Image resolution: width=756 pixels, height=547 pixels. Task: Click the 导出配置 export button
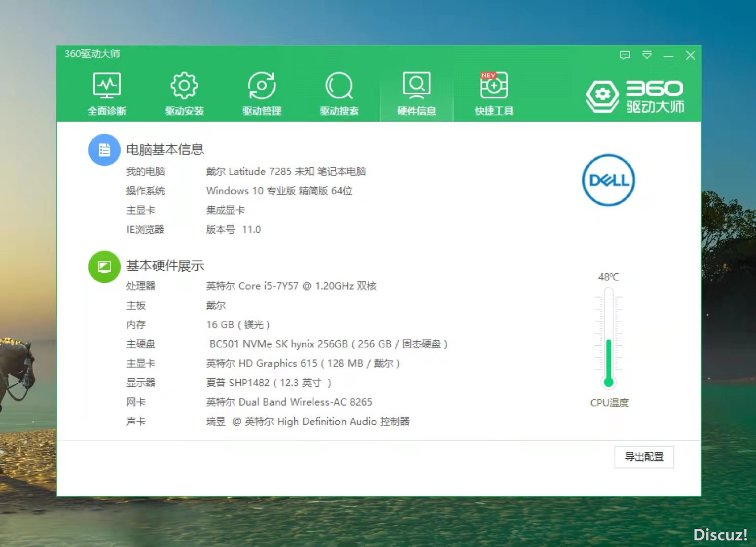(x=644, y=457)
